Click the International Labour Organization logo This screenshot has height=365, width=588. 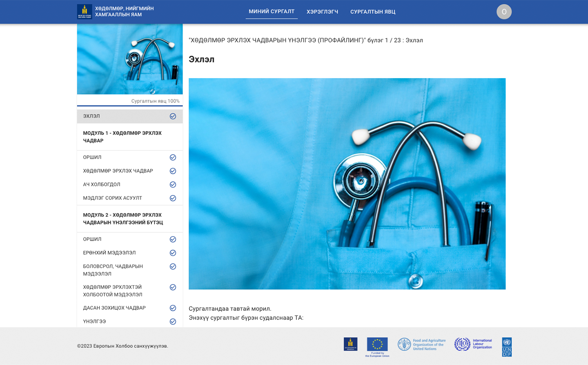tap(473, 344)
